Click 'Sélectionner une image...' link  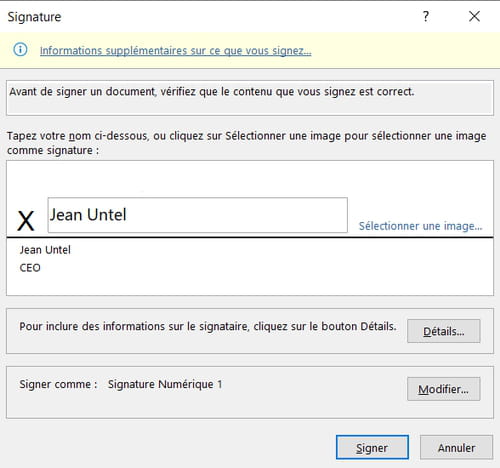(420, 226)
